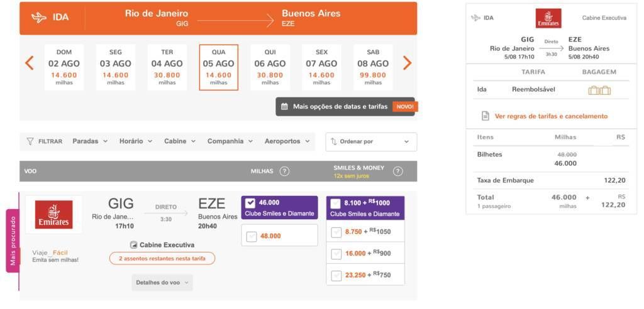644x309 pixels.
Task: Click the filter funnel icon
Action: [x=30, y=141]
